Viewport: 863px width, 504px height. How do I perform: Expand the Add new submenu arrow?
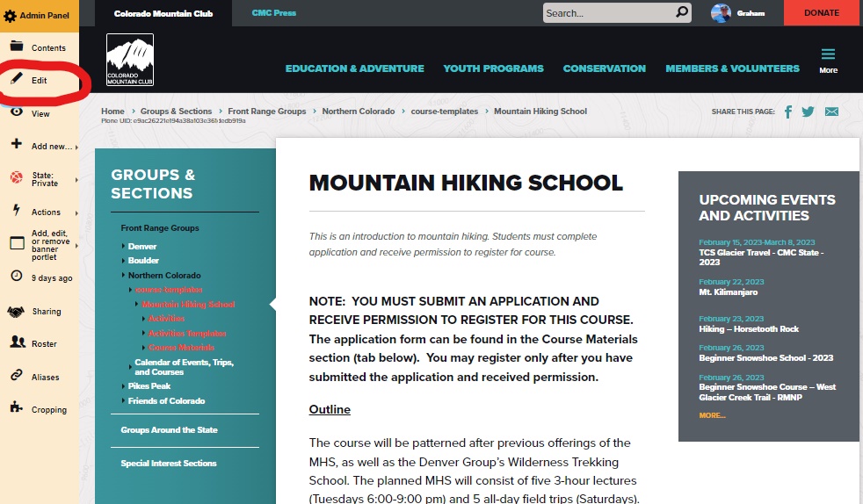(x=76, y=148)
